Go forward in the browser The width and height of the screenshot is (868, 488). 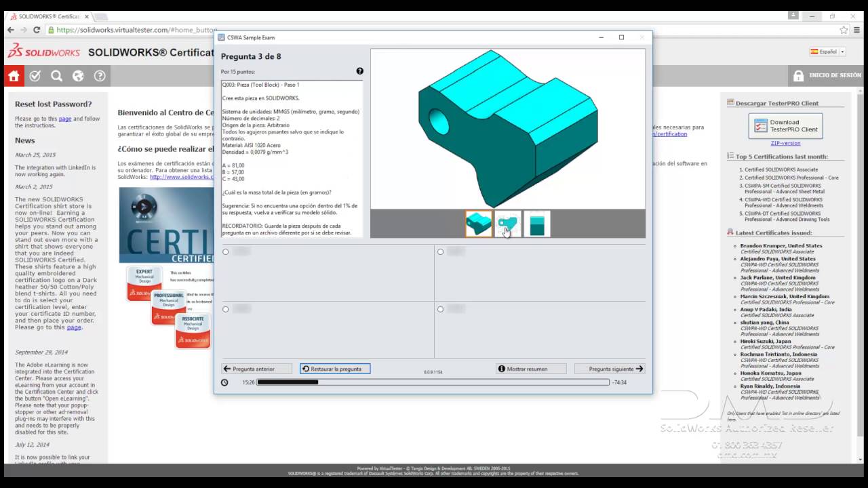coord(24,30)
